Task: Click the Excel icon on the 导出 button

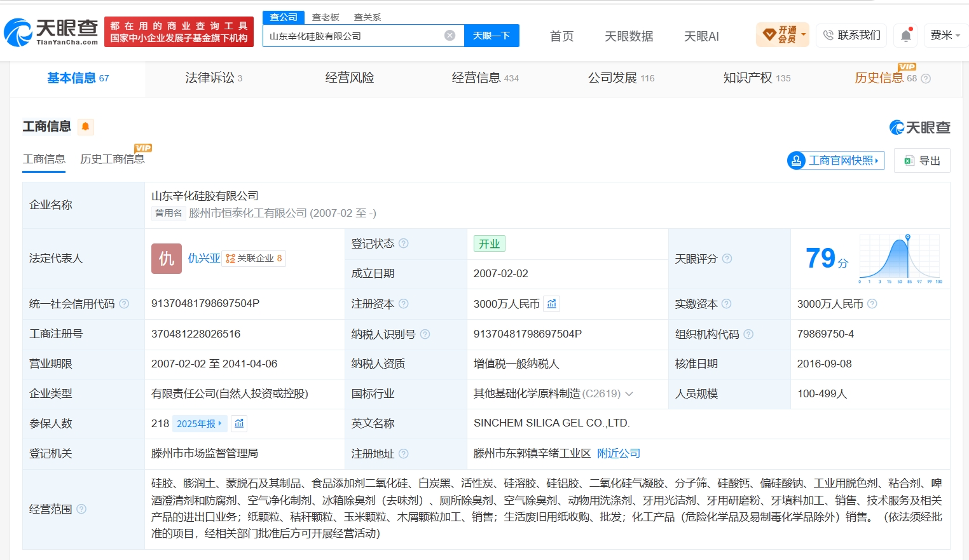Action: coord(909,161)
